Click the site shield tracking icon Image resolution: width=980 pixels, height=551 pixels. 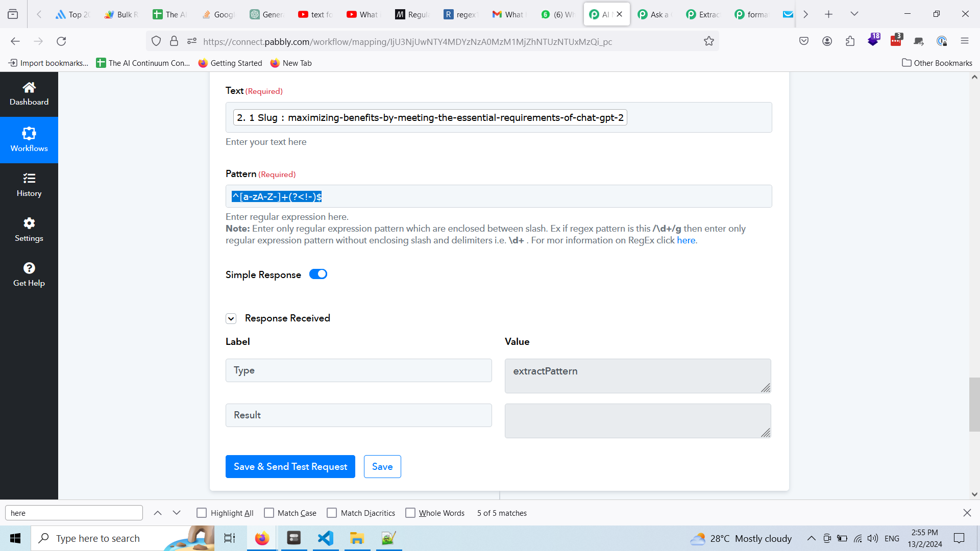click(x=156, y=41)
